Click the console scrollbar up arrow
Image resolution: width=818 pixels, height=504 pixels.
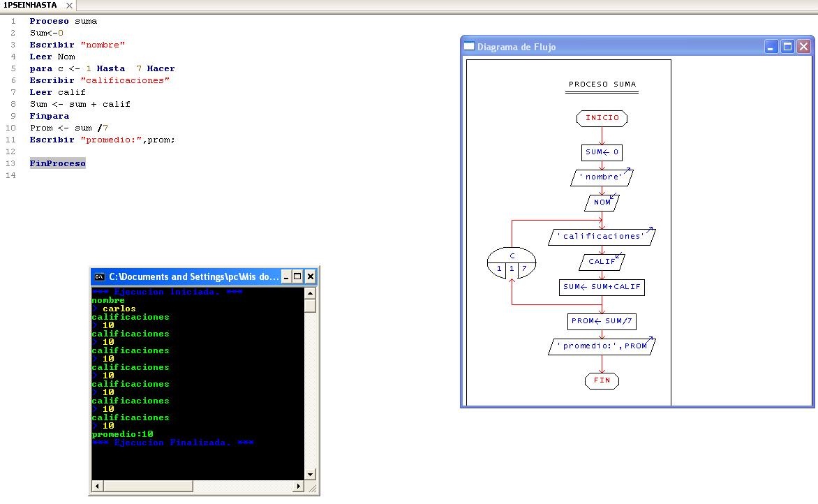tap(309, 292)
